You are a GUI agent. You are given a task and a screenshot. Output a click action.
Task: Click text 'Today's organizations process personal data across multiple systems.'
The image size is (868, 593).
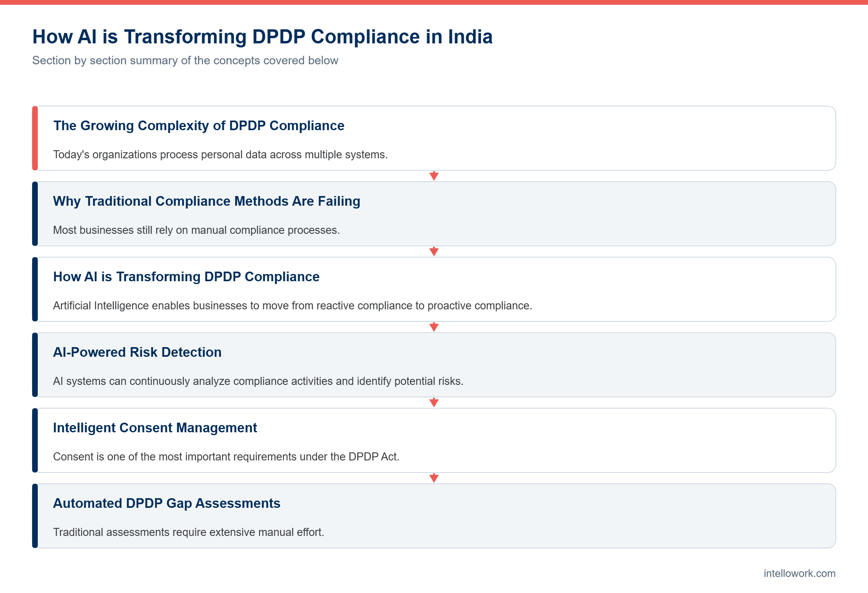click(x=221, y=155)
